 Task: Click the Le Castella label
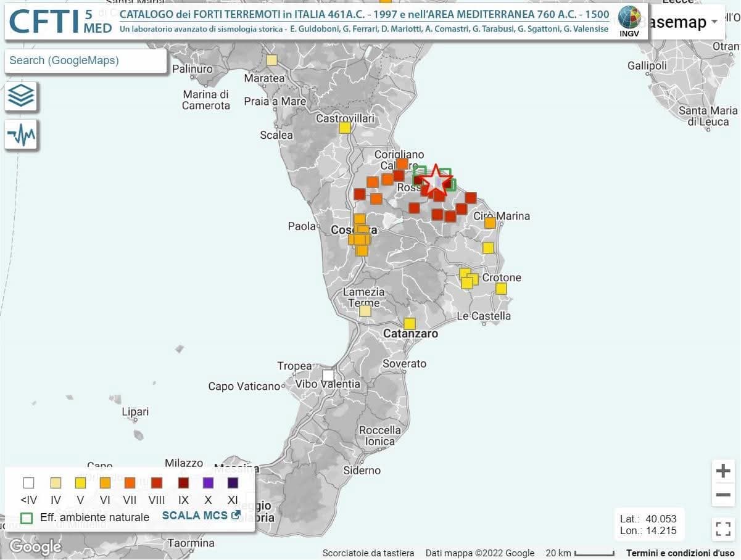[484, 316]
